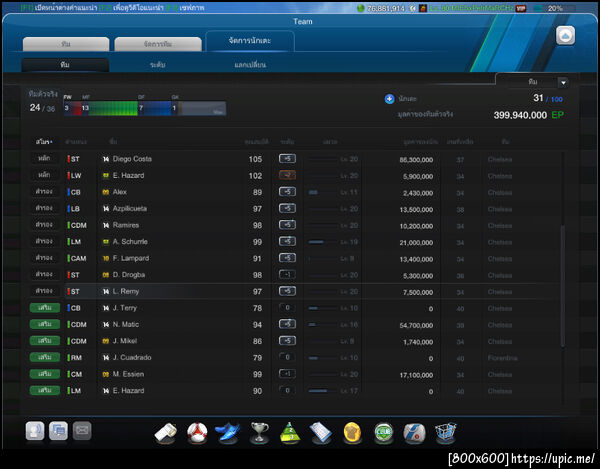Select the ทีม sub-tab
Image resolution: width=600 pixels, height=469 pixels.
(x=65, y=65)
